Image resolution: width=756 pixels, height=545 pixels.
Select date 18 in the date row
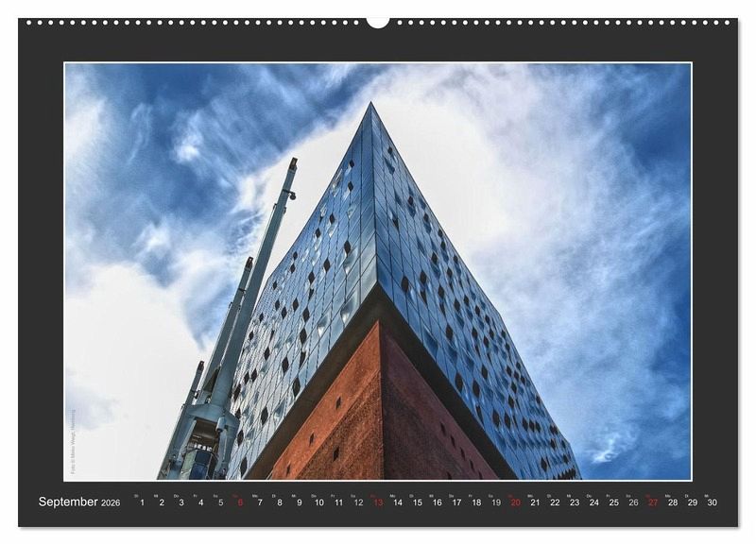coord(476,502)
